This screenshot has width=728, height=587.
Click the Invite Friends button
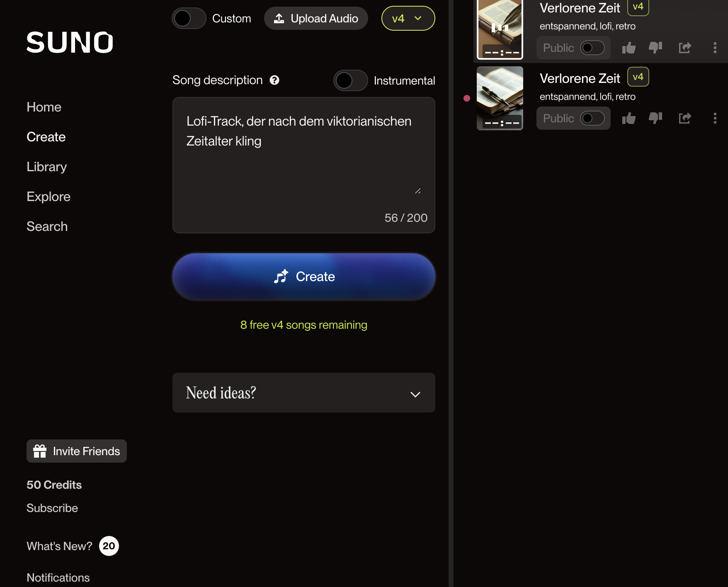tap(77, 451)
